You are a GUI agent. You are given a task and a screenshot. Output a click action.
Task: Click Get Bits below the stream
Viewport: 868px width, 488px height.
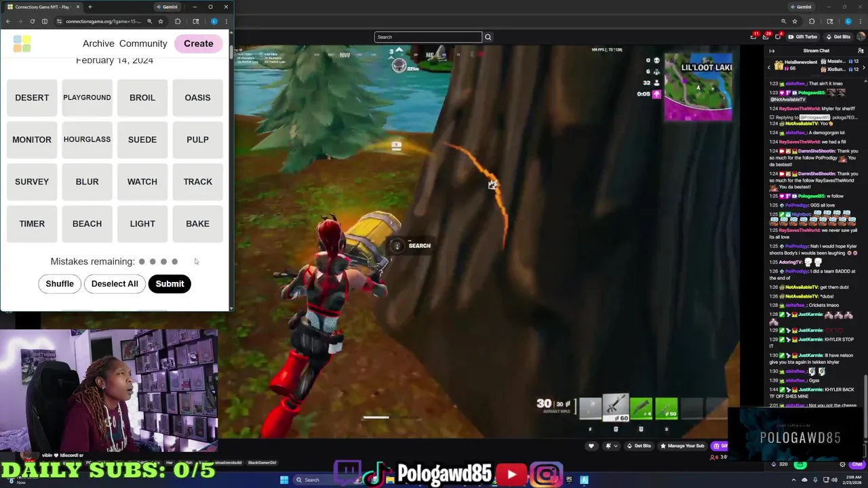click(x=639, y=446)
